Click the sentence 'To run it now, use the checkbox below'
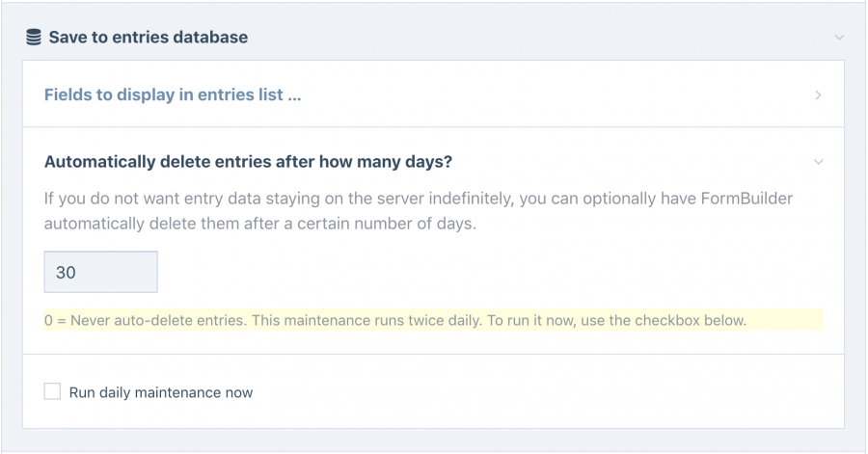Viewport: 868px width, 454px height. click(x=616, y=320)
